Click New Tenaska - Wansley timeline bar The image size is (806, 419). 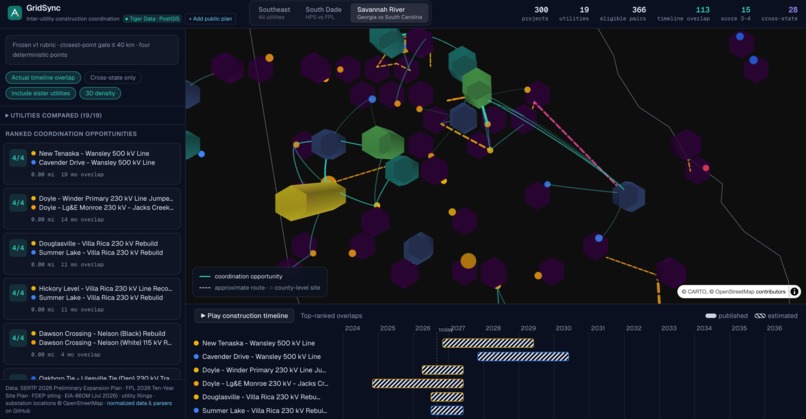pyautogui.click(x=488, y=343)
